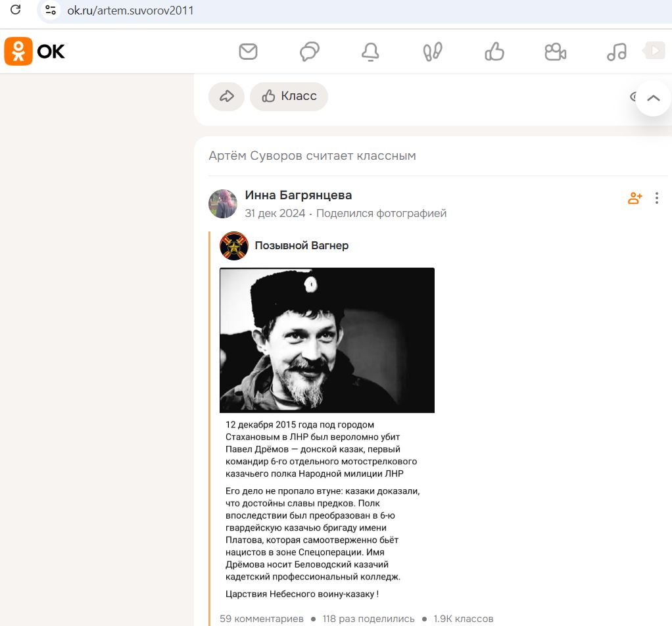Click Инна Багрянцева's profile avatar
Screen dimensions: 672x626
223,204
